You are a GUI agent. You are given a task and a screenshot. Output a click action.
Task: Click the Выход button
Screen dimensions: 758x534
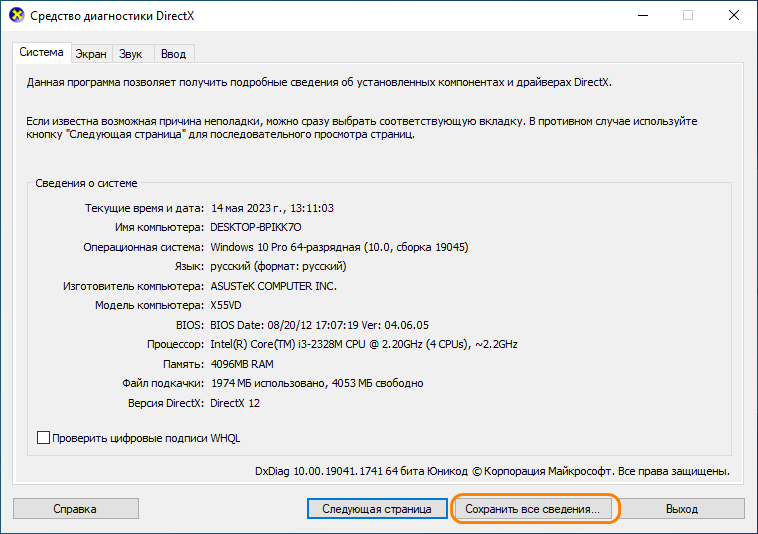click(682, 509)
